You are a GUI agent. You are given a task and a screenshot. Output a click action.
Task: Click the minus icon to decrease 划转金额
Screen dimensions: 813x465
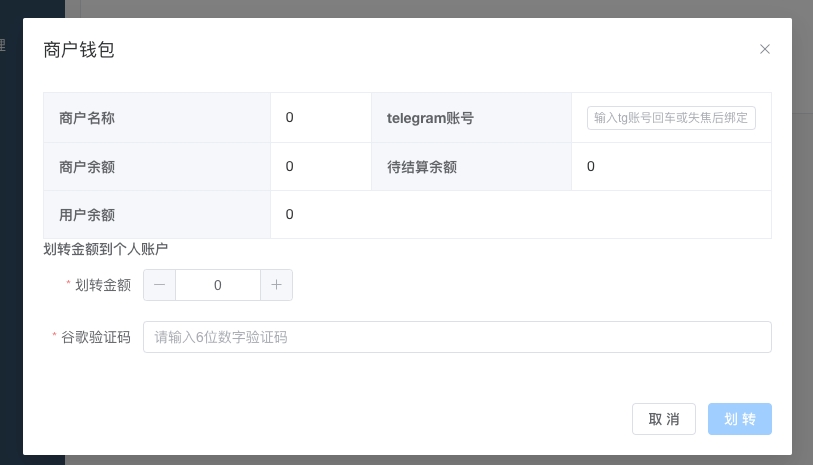click(x=160, y=285)
